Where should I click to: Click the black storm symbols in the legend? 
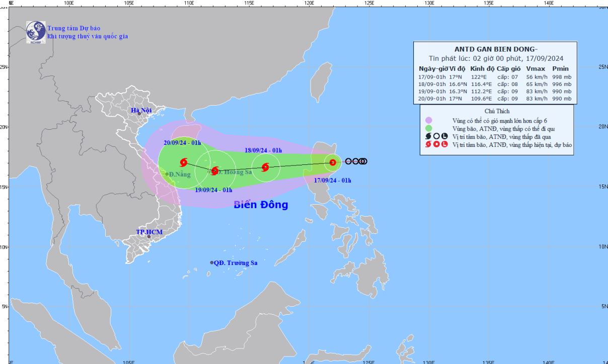(x=436, y=137)
